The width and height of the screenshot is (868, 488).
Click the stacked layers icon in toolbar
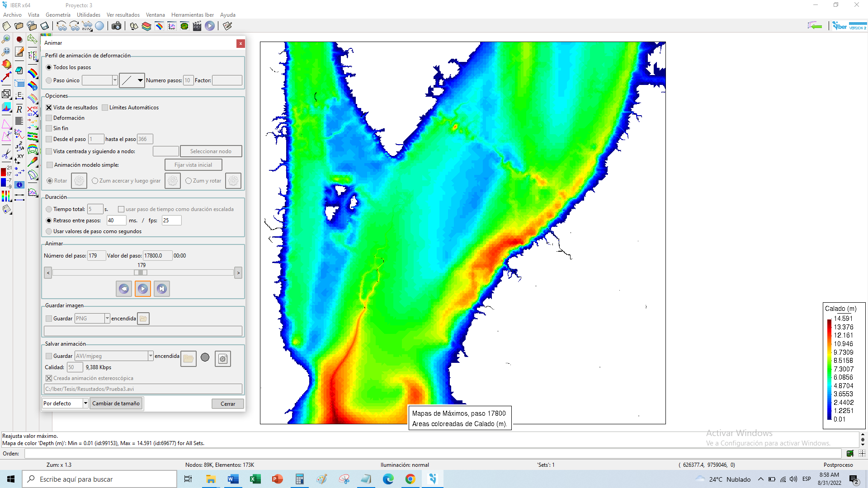click(146, 26)
